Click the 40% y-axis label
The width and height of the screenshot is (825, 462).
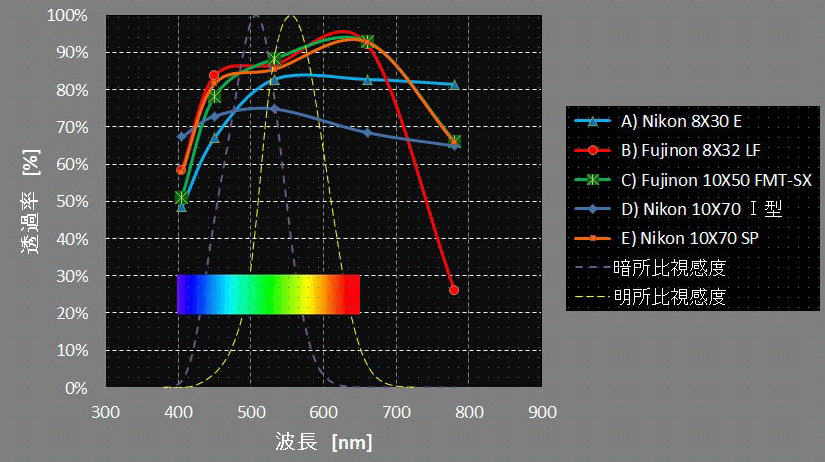(72, 239)
